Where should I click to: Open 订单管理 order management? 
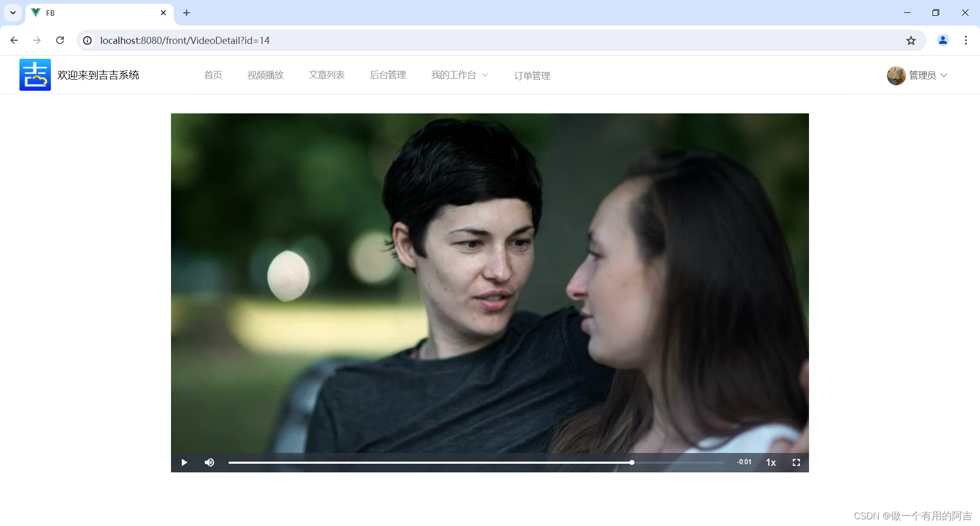pyautogui.click(x=532, y=76)
